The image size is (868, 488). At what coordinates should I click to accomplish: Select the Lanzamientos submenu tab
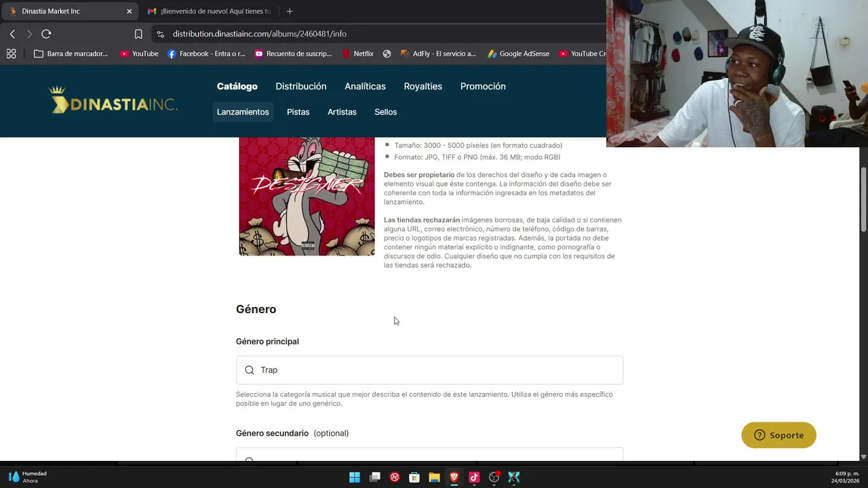243,112
